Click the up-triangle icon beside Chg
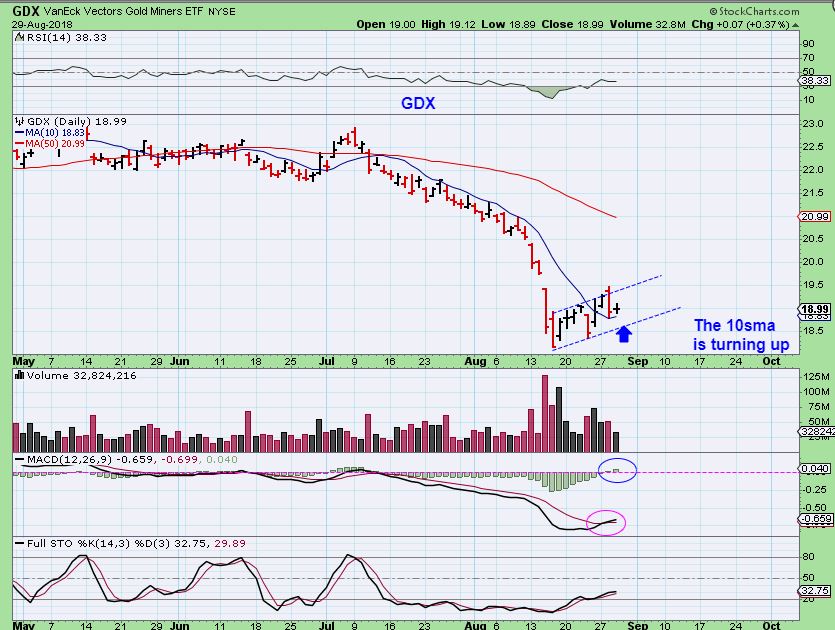The width and height of the screenshot is (835, 630). (796, 25)
